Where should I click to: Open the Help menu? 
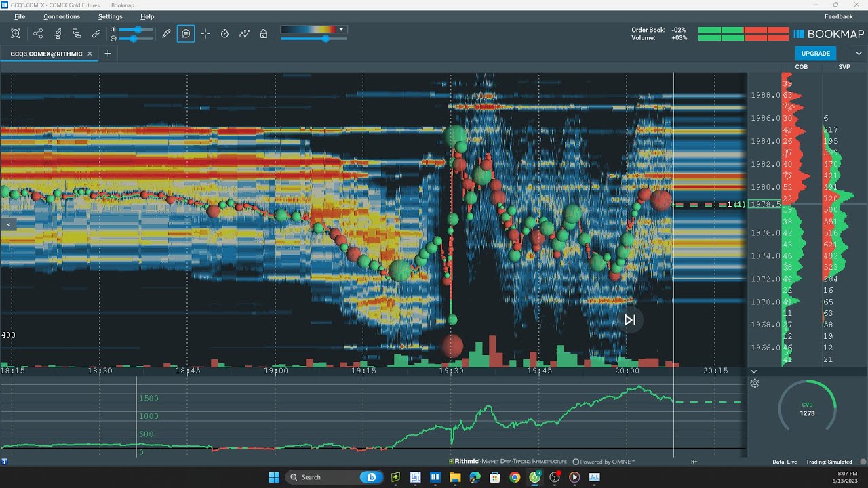[x=147, y=16]
